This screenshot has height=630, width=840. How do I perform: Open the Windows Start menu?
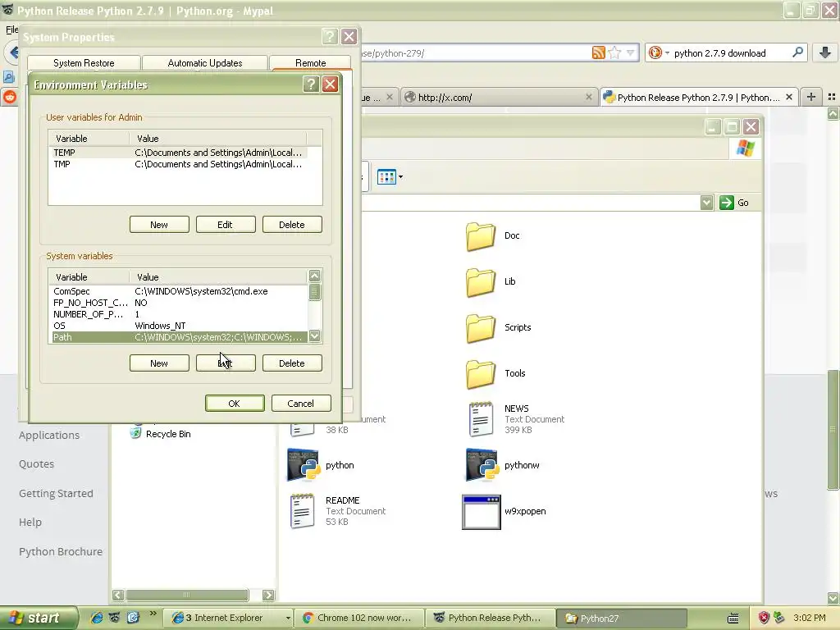pyautogui.click(x=39, y=618)
